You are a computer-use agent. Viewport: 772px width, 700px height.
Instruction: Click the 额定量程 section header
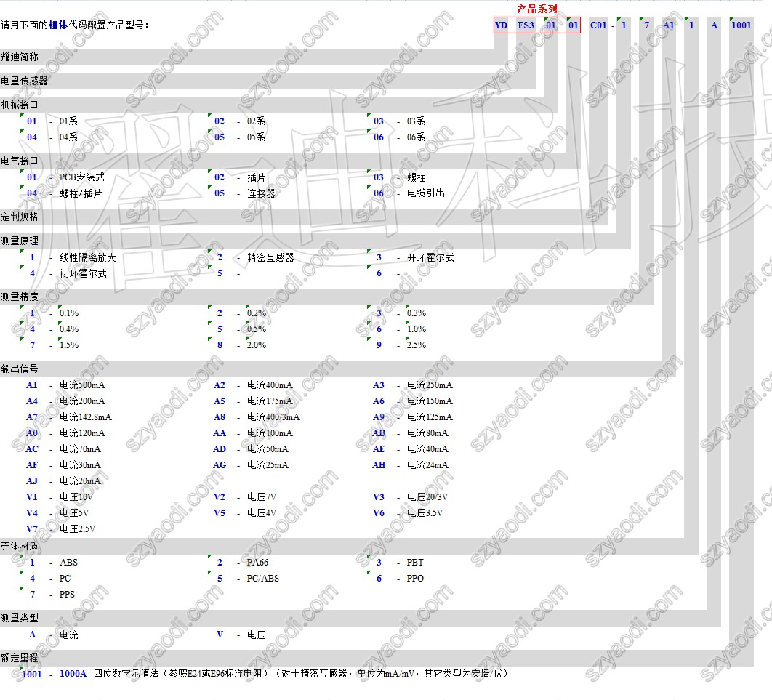pyautogui.click(x=20, y=658)
